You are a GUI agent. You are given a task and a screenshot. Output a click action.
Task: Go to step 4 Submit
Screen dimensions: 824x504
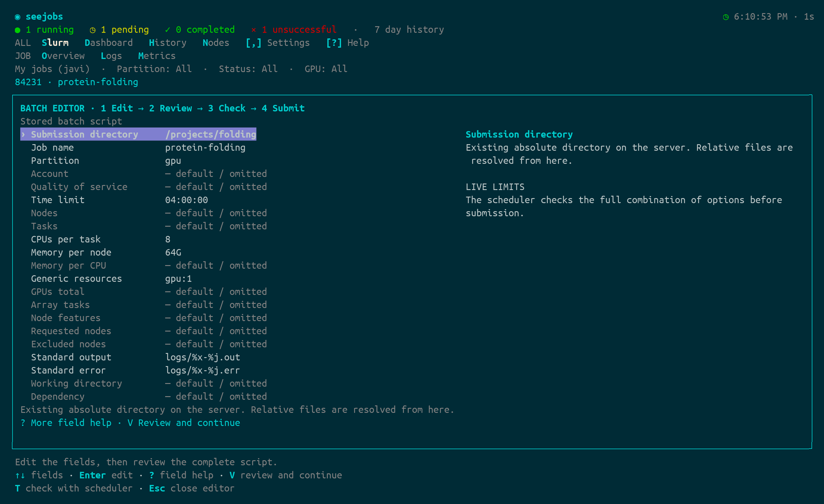[x=283, y=108]
